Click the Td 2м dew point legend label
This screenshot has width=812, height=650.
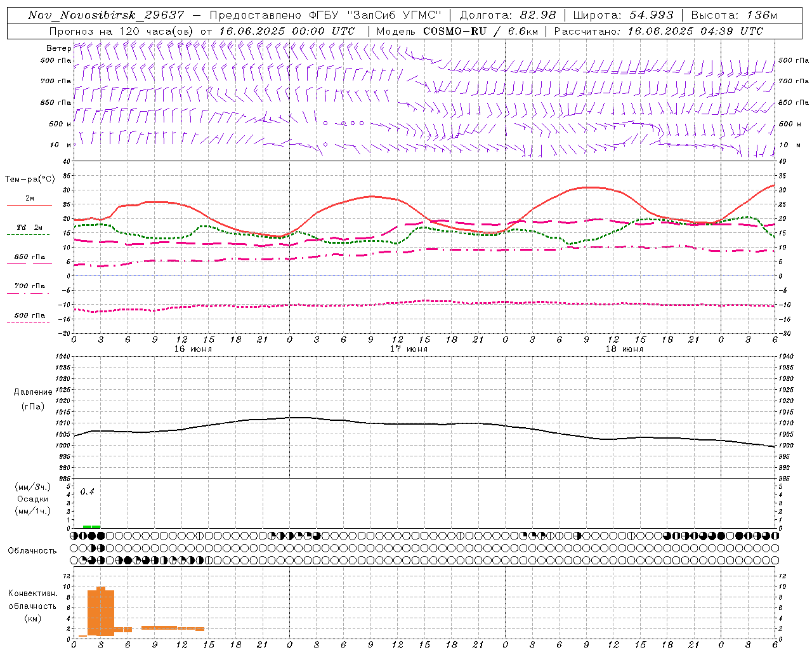30,227
